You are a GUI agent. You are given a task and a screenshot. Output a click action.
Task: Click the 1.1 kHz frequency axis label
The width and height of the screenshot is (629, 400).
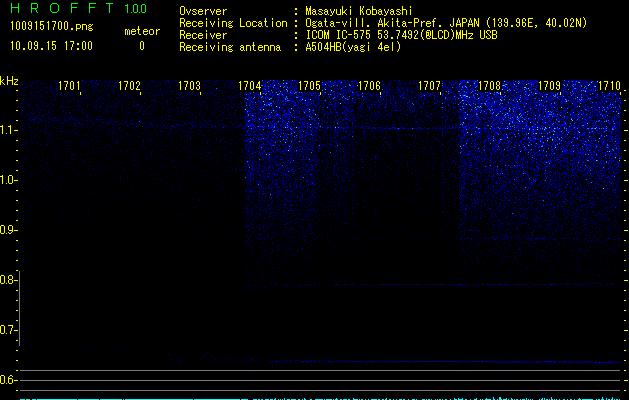coord(8,130)
